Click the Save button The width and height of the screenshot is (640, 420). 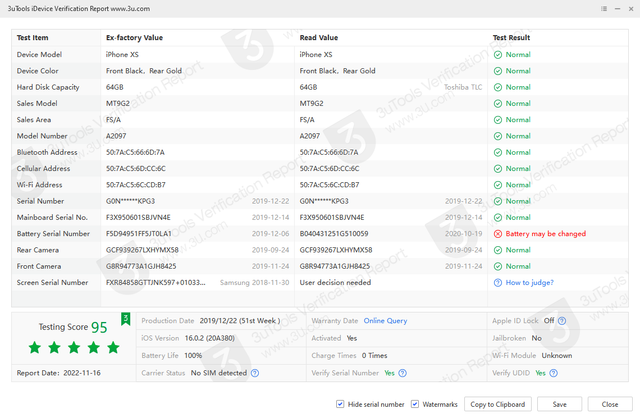pyautogui.click(x=560, y=404)
